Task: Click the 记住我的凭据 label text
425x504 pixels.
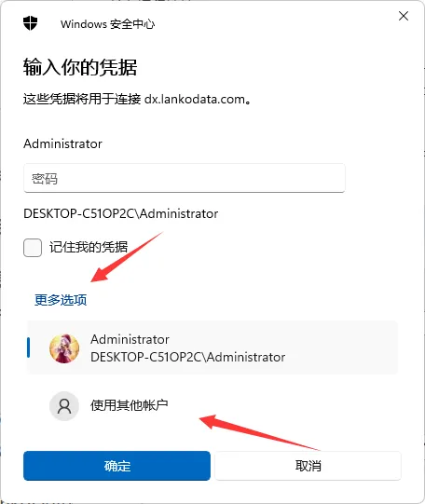Action: point(89,247)
